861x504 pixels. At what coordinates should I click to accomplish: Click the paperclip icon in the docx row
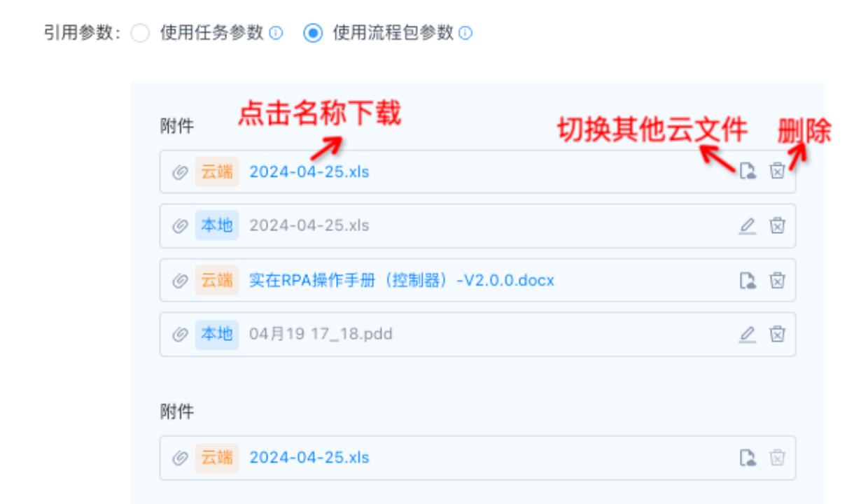click(180, 280)
